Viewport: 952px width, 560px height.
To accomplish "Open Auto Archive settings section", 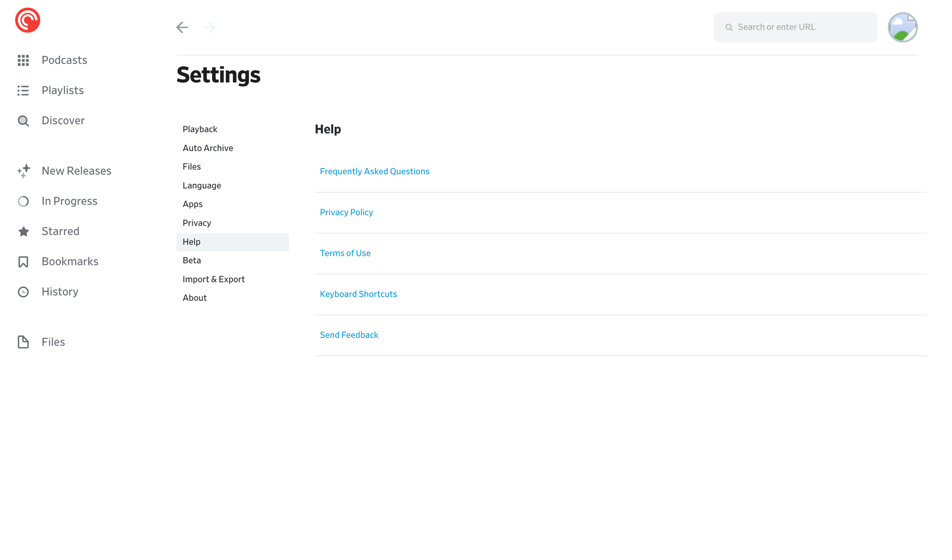I will [x=232, y=148].
